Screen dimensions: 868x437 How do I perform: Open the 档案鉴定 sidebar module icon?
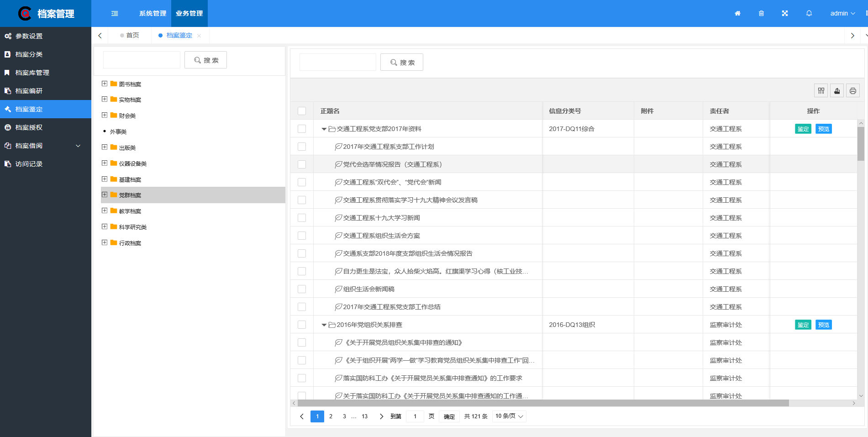(7, 109)
